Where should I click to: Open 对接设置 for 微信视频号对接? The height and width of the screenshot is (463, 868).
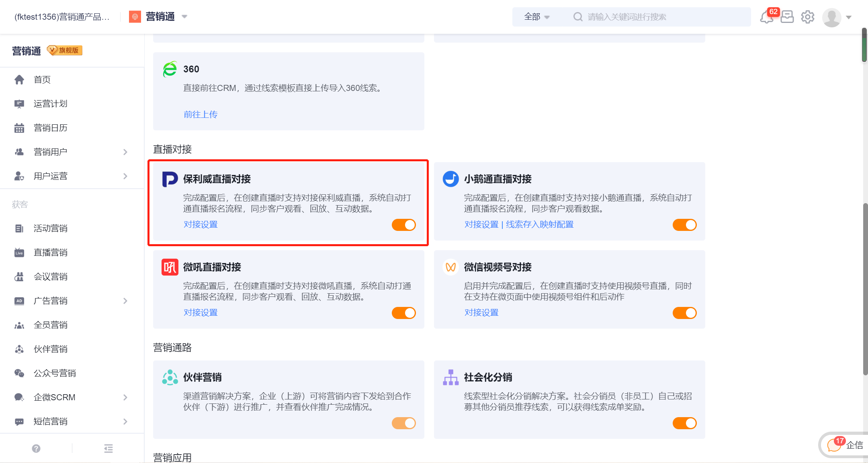(x=481, y=313)
